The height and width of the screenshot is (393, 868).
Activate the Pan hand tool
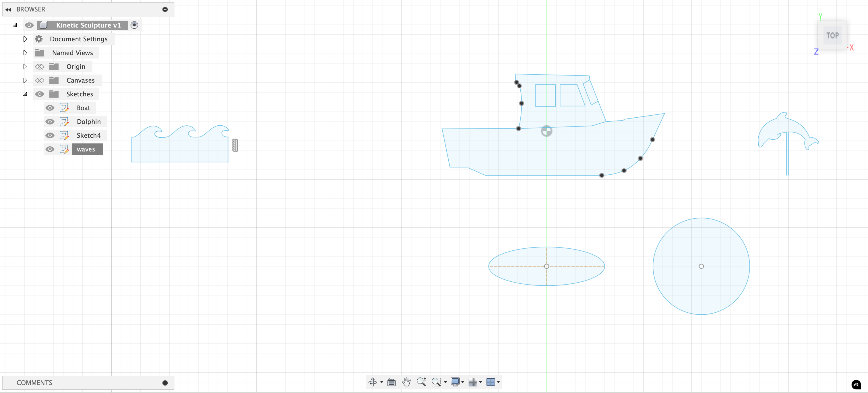406,382
